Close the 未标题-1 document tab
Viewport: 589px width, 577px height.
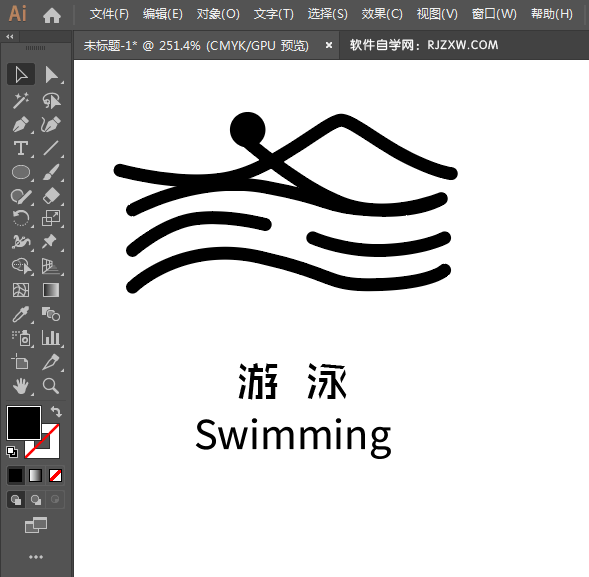click(x=329, y=45)
